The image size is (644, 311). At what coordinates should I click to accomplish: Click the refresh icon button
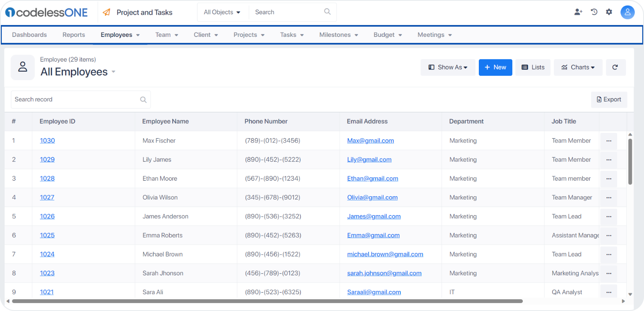tap(615, 67)
